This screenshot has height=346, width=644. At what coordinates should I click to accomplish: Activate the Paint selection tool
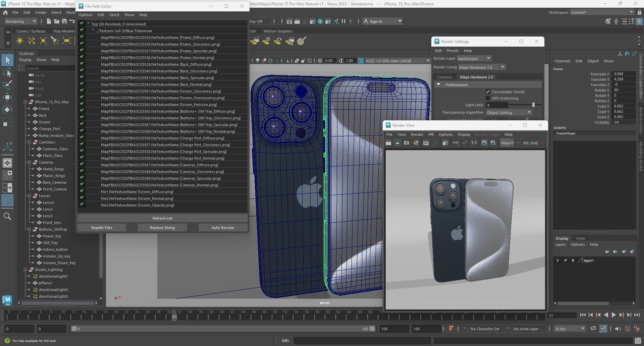(7, 85)
